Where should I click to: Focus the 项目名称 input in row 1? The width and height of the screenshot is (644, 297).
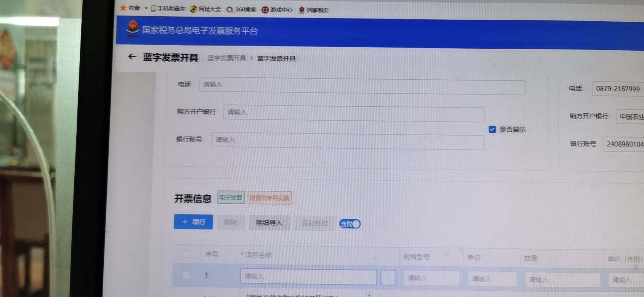308,277
